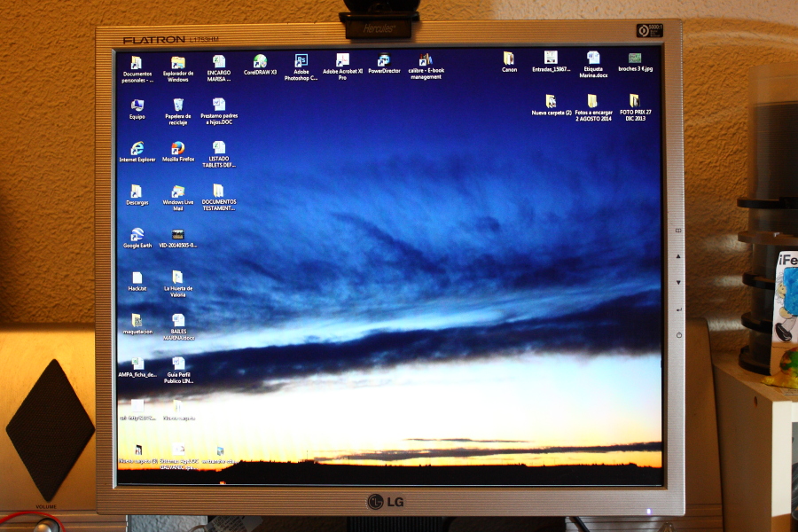This screenshot has width=798, height=532.
Task: Open the Documentos personales shortcut
Action: [137, 69]
